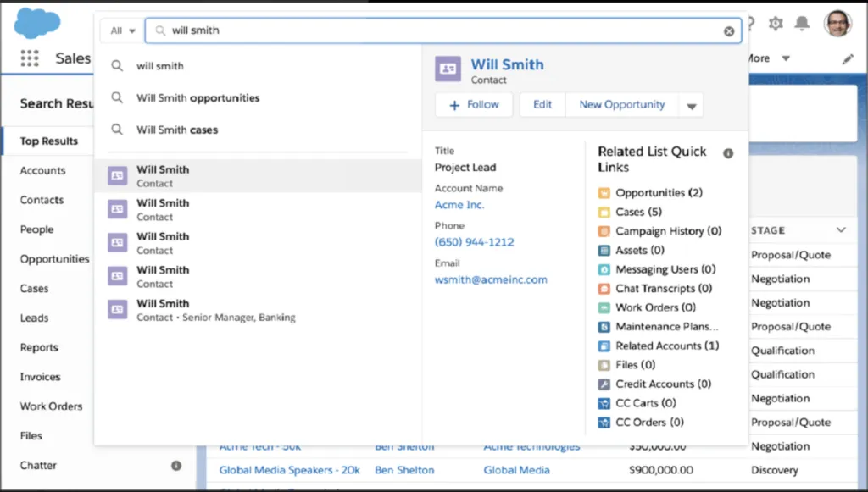Click the Chat Transcripts quick link icon

[x=604, y=289]
